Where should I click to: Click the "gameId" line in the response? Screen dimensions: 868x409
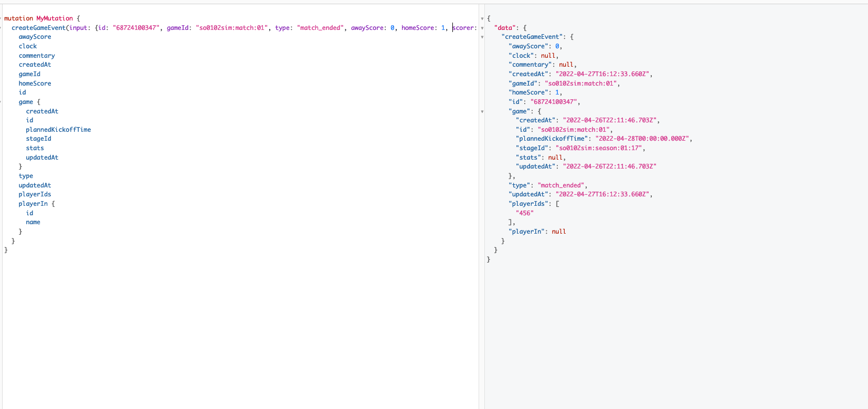[564, 83]
